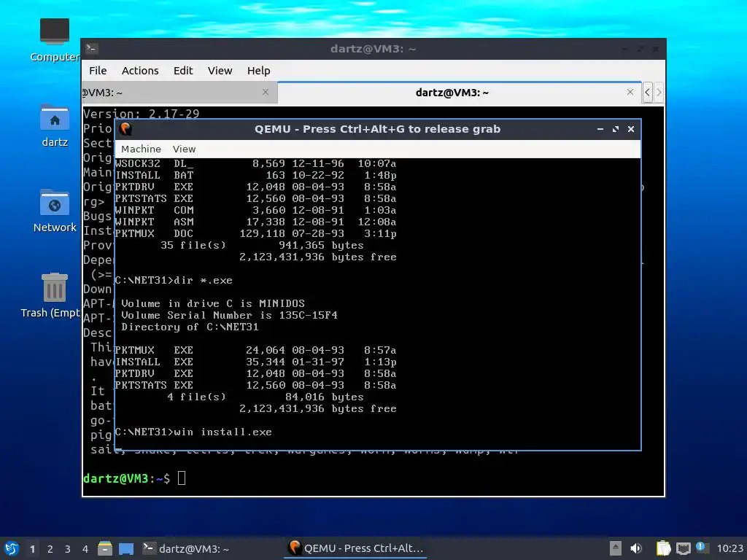Switch to workspace 2
747x560 pixels.
[50, 549]
